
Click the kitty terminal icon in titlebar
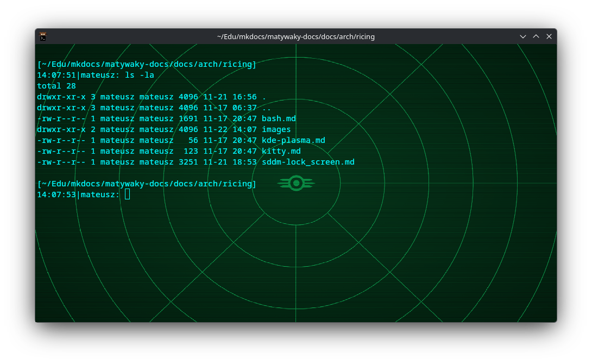pyautogui.click(x=42, y=36)
